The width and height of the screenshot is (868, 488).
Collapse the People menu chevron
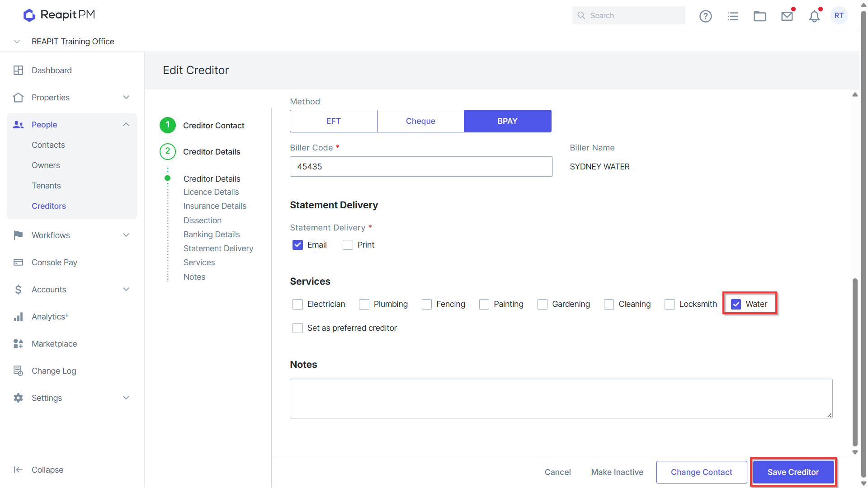(x=126, y=125)
